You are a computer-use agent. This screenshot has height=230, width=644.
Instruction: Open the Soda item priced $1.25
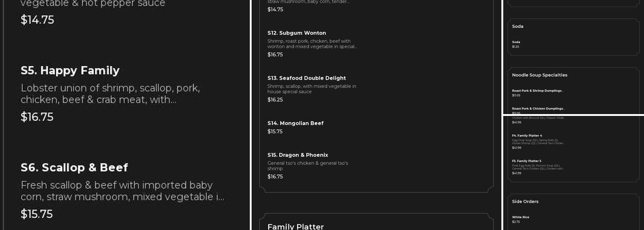coord(516,42)
